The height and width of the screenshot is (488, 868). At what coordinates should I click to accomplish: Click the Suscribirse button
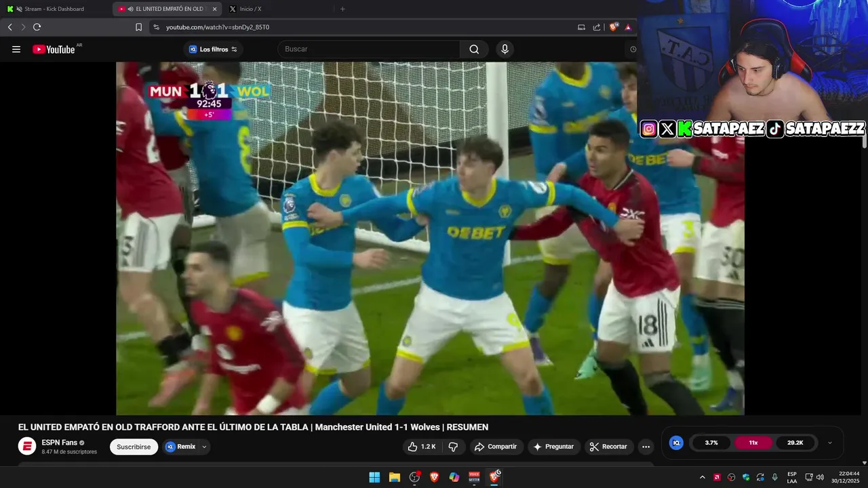pyautogui.click(x=134, y=447)
